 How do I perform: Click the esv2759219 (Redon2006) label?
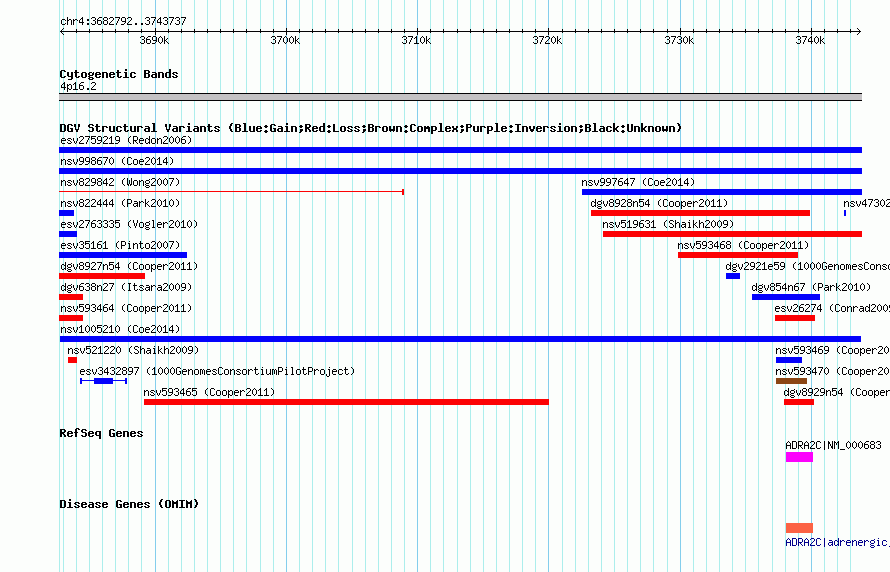(x=126, y=140)
